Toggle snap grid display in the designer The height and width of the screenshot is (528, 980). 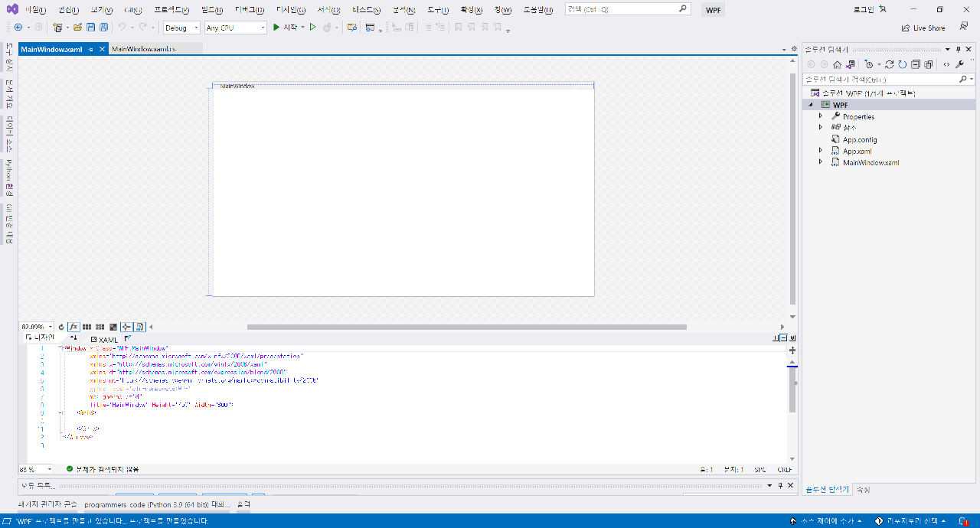(87, 326)
